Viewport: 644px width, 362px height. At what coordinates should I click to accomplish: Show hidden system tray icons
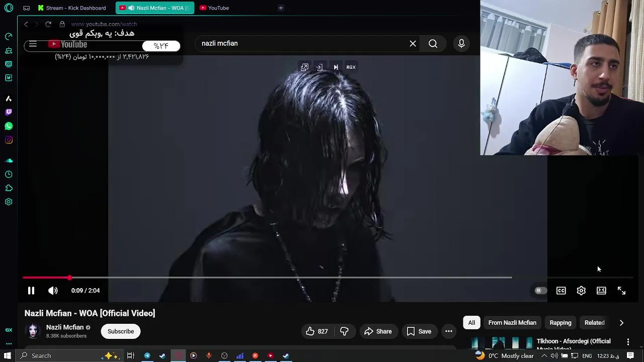click(544, 356)
